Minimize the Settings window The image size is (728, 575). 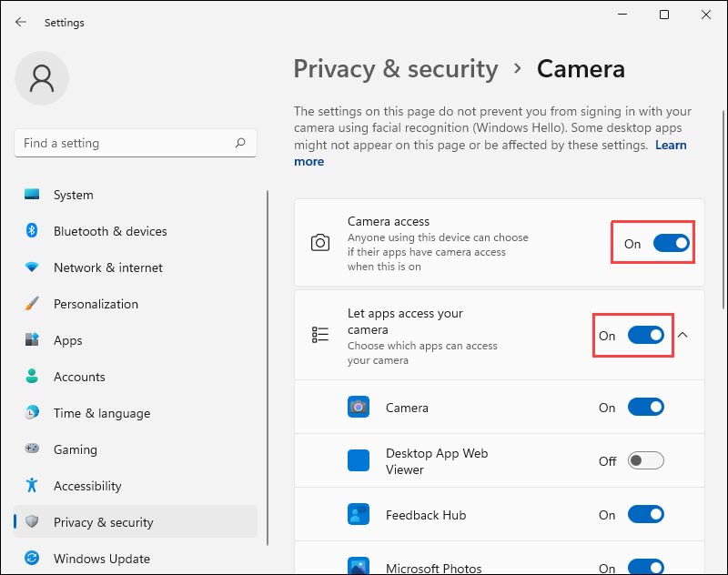(x=622, y=15)
